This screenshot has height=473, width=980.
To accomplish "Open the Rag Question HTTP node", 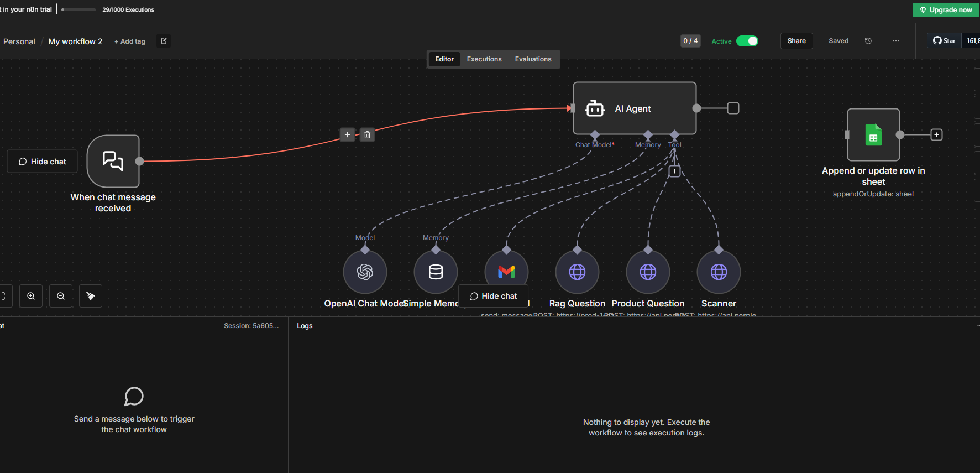I will (x=577, y=272).
